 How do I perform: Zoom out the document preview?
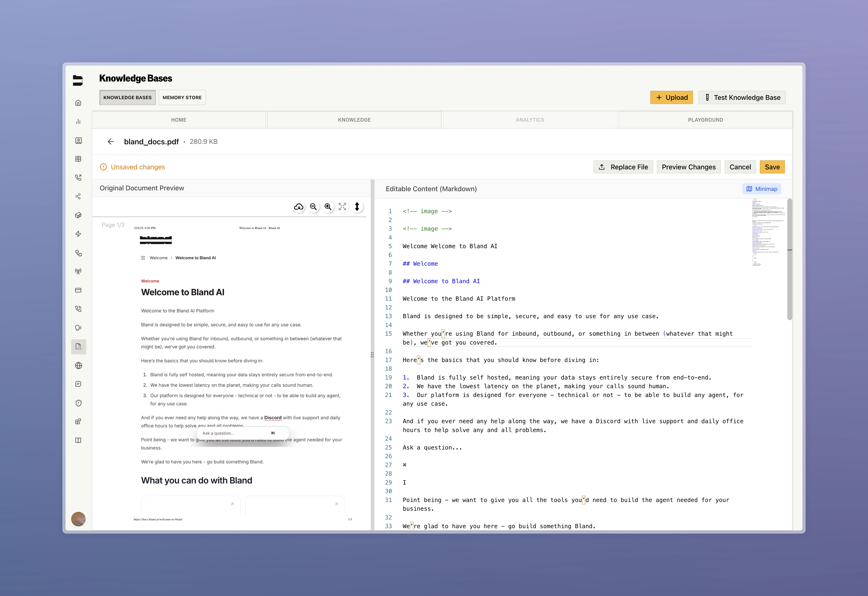point(313,207)
